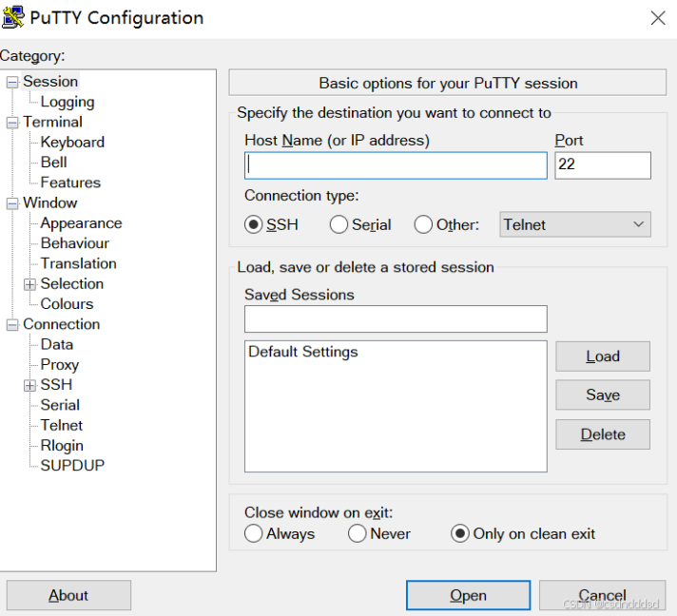
Task: Click the PuTTY icon in title bar
Action: (13, 17)
